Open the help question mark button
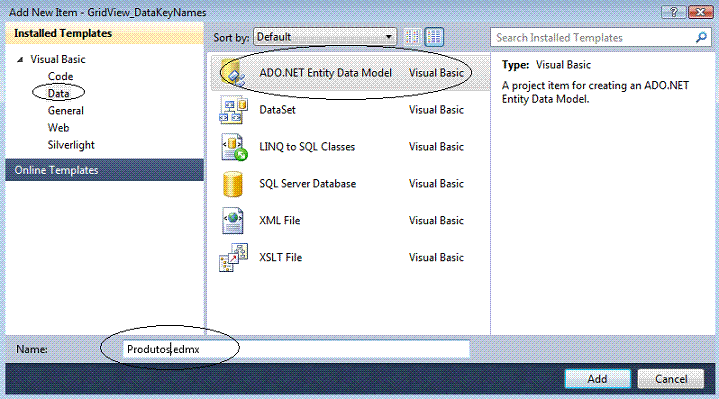Image resolution: width=719 pixels, height=399 pixels. (674, 12)
